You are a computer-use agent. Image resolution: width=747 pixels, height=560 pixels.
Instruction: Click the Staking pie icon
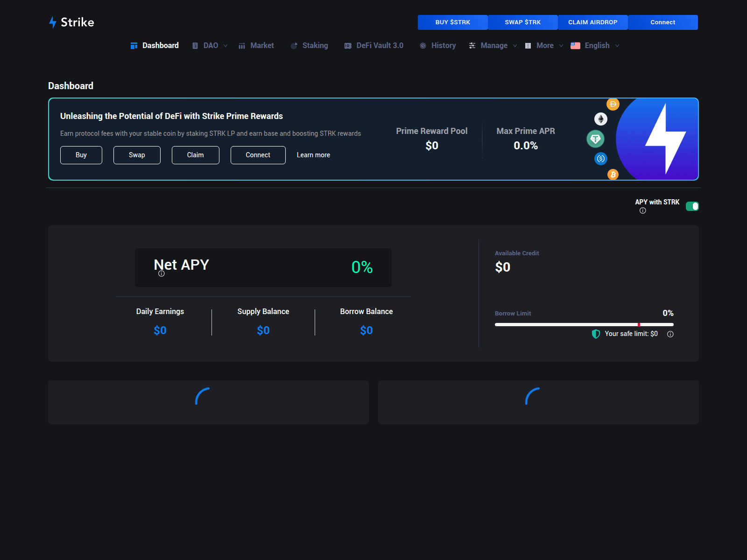pos(294,46)
